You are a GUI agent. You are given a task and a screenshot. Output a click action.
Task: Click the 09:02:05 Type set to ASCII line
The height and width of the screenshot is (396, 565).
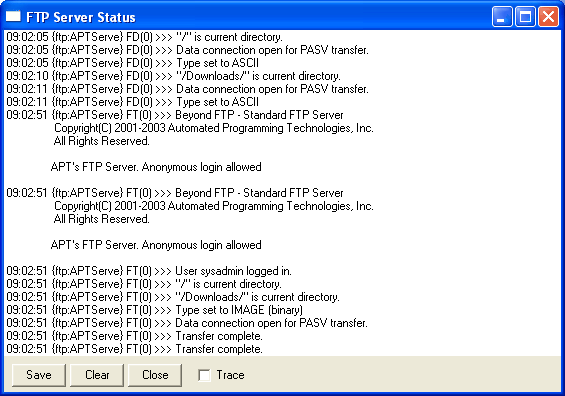pyautogui.click(x=133, y=63)
